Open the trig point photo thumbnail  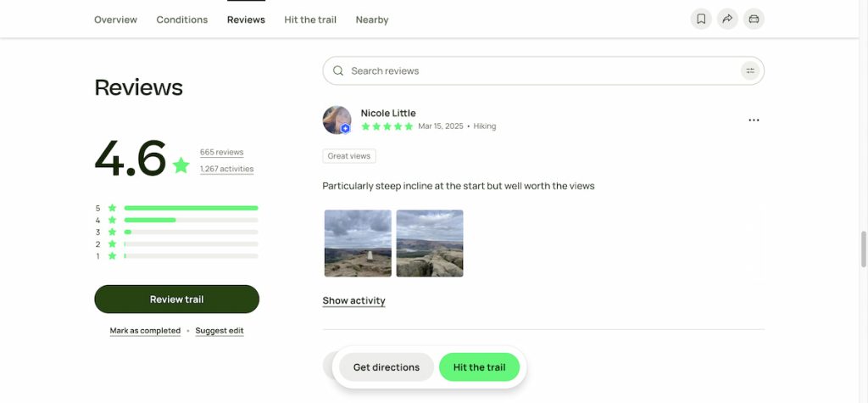click(358, 243)
